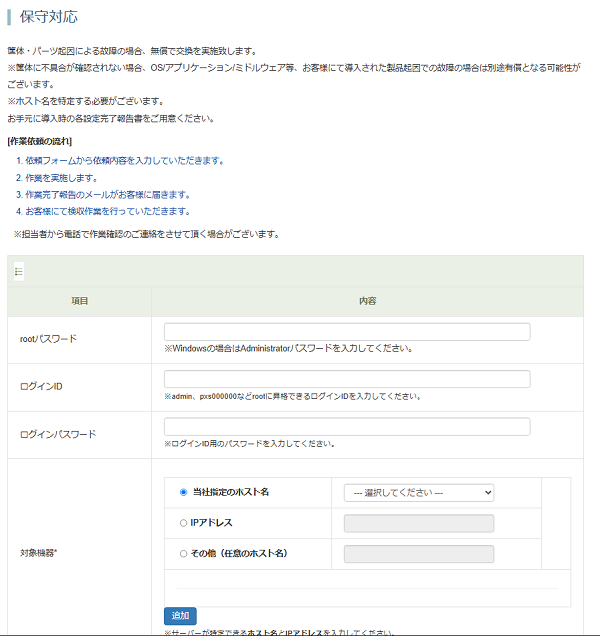Click the 保守対応 page heading
This screenshot has width=600, height=636.
pyautogui.click(x=48, y=17)
